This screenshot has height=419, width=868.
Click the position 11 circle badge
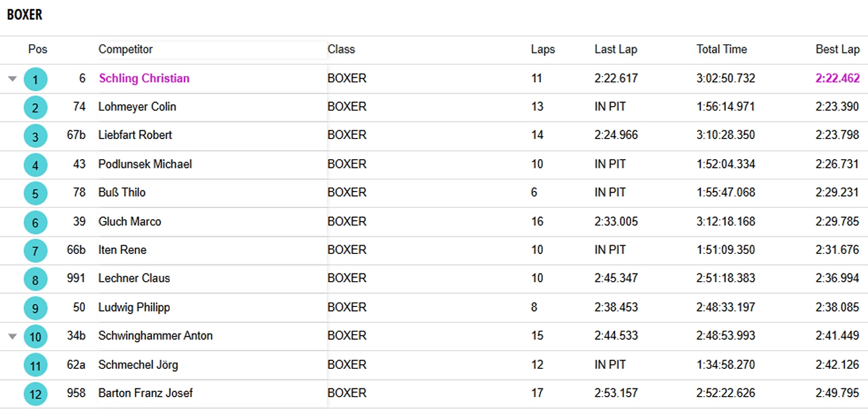coord(35,365)
